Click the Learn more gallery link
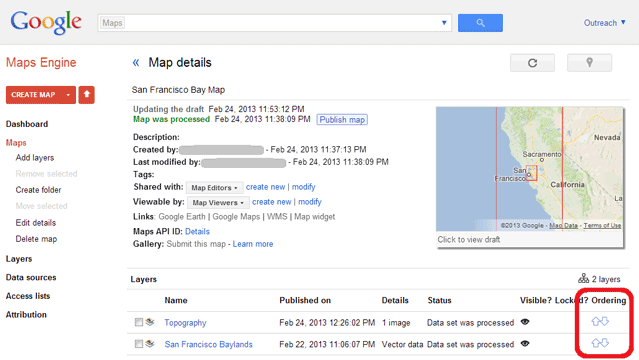 tap(253, 244)
